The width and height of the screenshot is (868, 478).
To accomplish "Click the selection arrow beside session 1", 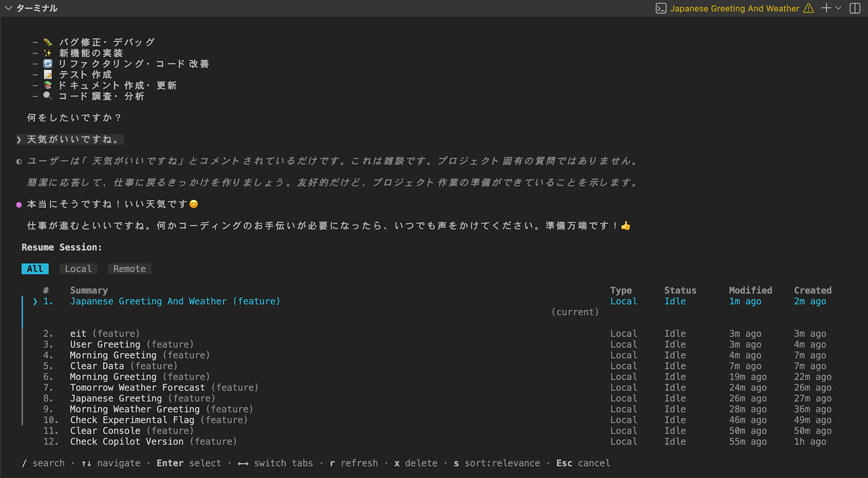I will tap(35, 301).
